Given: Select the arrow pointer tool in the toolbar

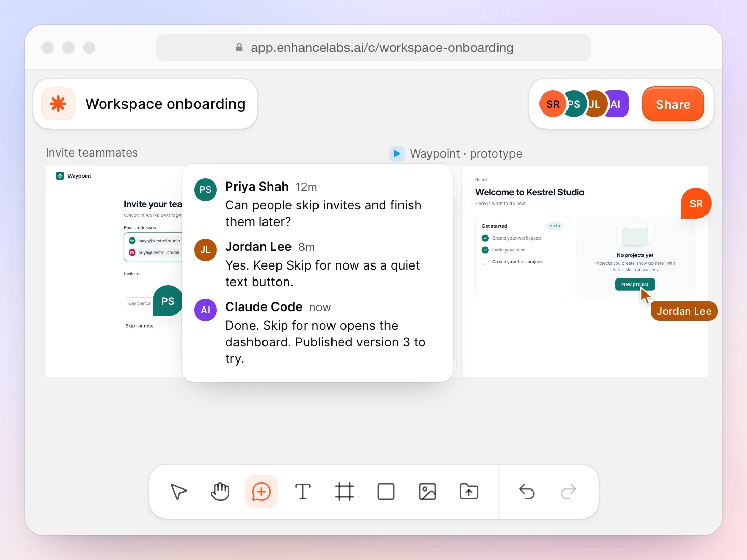Looking at the screenshot, I should 178,492.
